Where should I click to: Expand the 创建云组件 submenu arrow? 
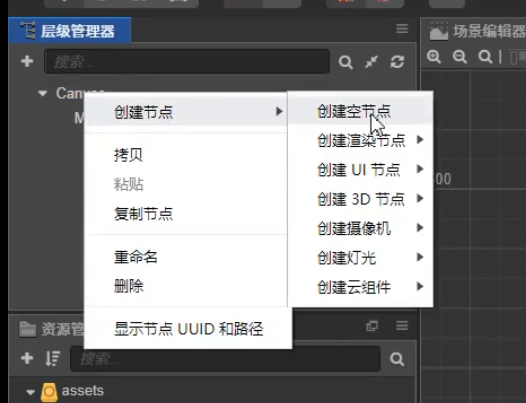coord(420,287)
